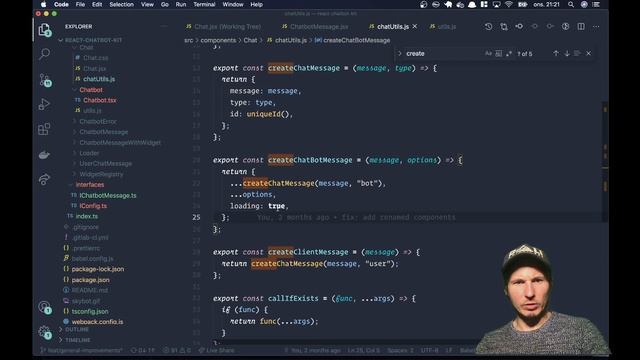The height and width of the screenshot is (360, 640).
Task: Close the find widget
Action: coord(589,53)
